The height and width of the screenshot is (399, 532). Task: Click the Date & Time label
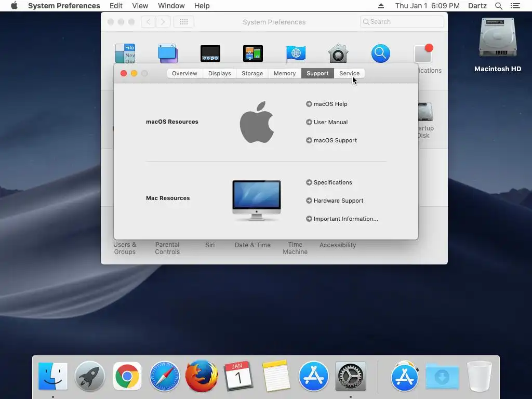(x=252, y=245)
